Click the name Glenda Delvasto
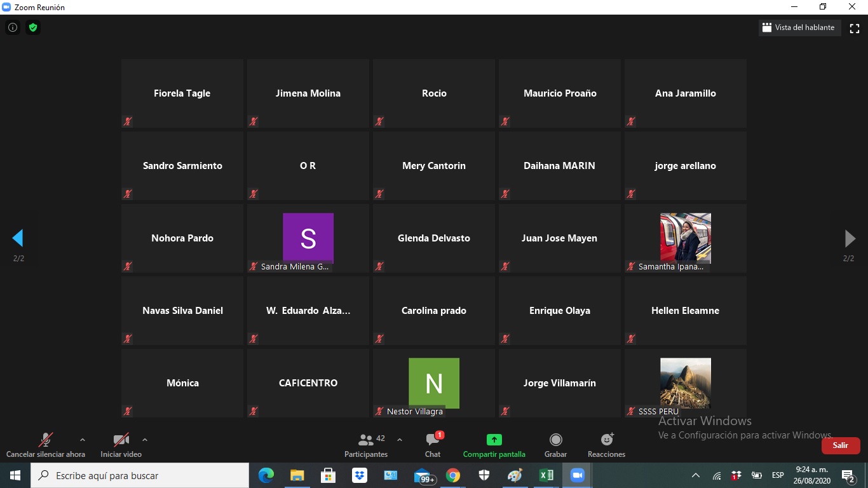The image size is (868, 488). click(434, 238)
